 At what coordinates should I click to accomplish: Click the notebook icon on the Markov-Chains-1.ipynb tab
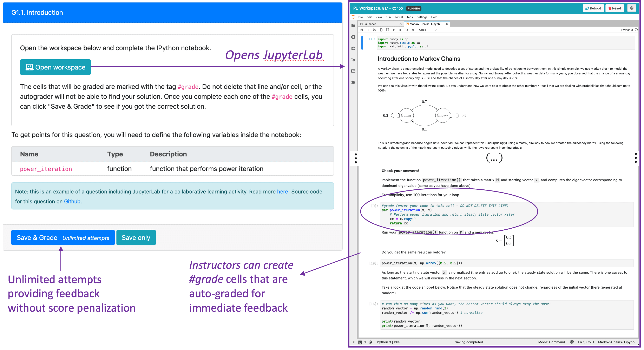click(407, 24)
